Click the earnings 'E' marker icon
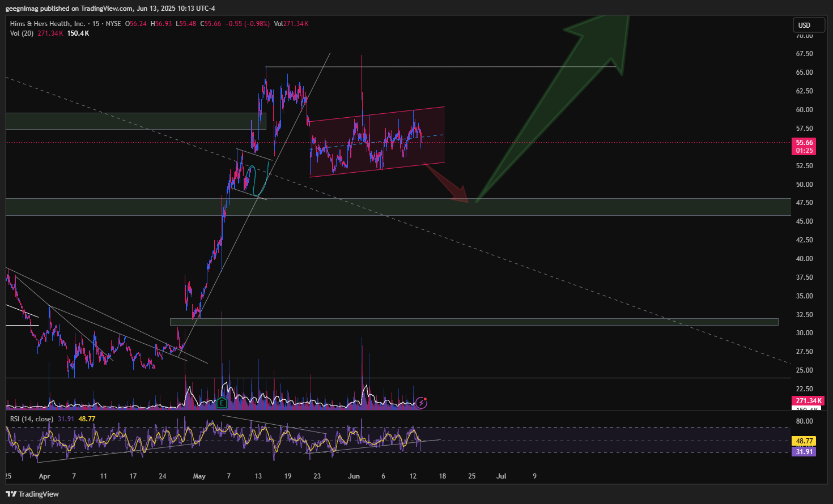This screenshot has width=833, height=504. (222, 403)
